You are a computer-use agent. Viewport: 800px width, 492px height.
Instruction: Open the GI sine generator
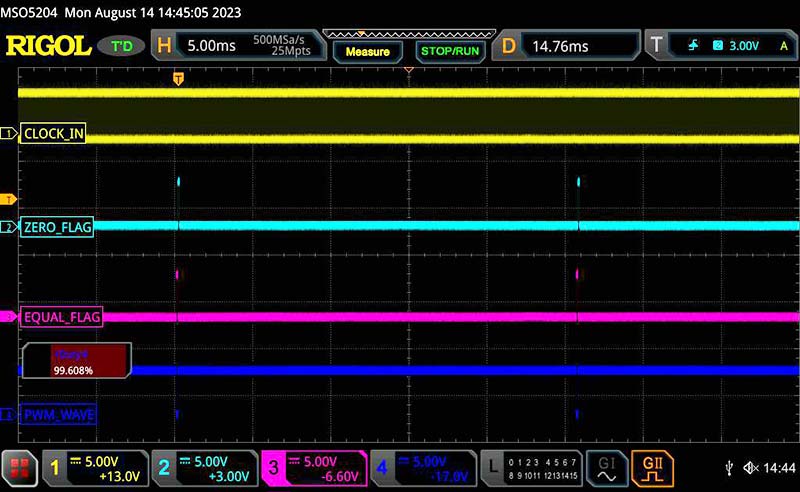point(606,468)
